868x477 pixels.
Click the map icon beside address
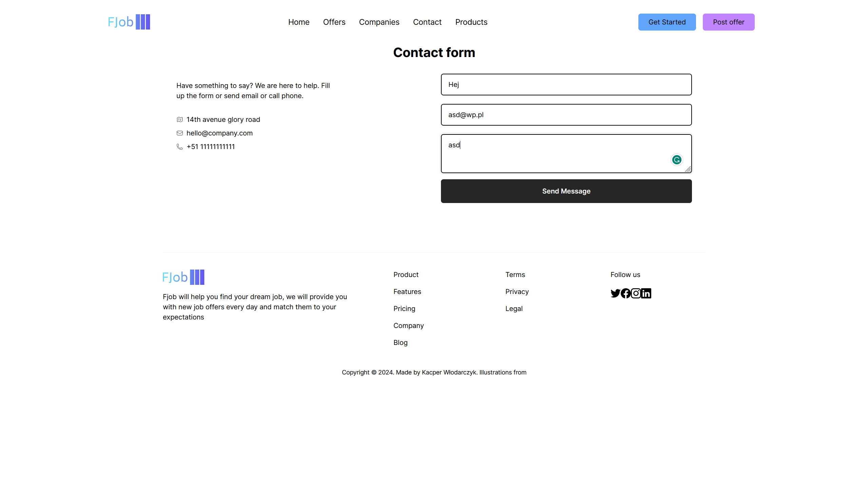(180, 120)
